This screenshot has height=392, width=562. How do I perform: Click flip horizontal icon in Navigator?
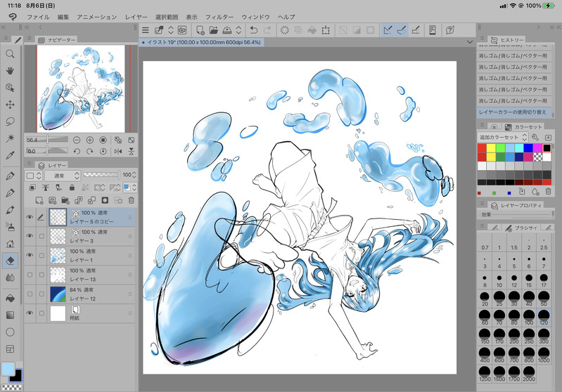point(118,152)
